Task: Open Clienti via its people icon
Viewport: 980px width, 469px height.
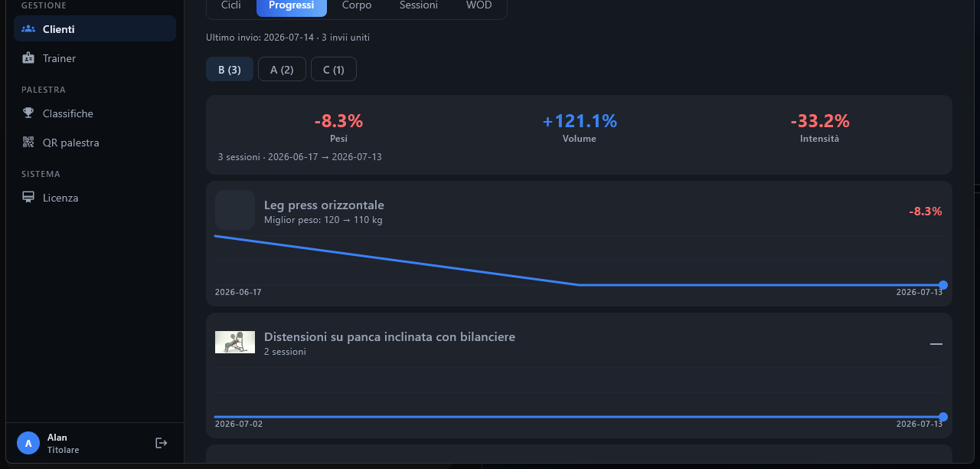Action: coord(28,29)
